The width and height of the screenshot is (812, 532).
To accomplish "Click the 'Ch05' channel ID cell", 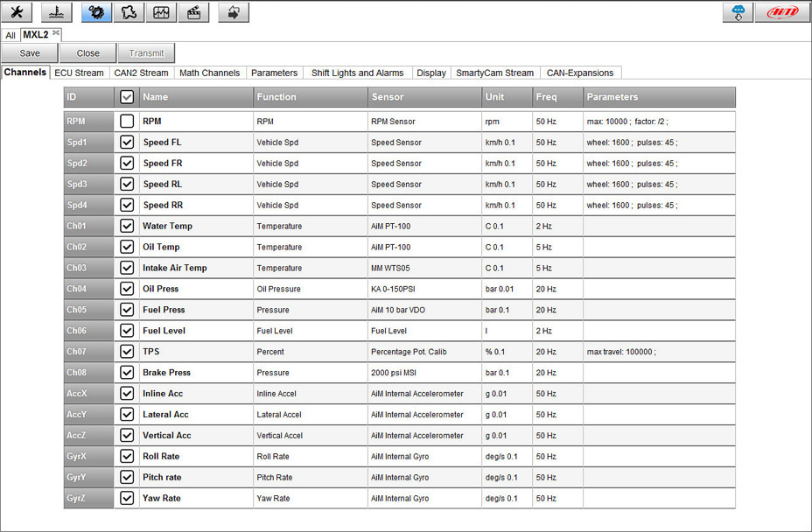I will coord(88,310).
